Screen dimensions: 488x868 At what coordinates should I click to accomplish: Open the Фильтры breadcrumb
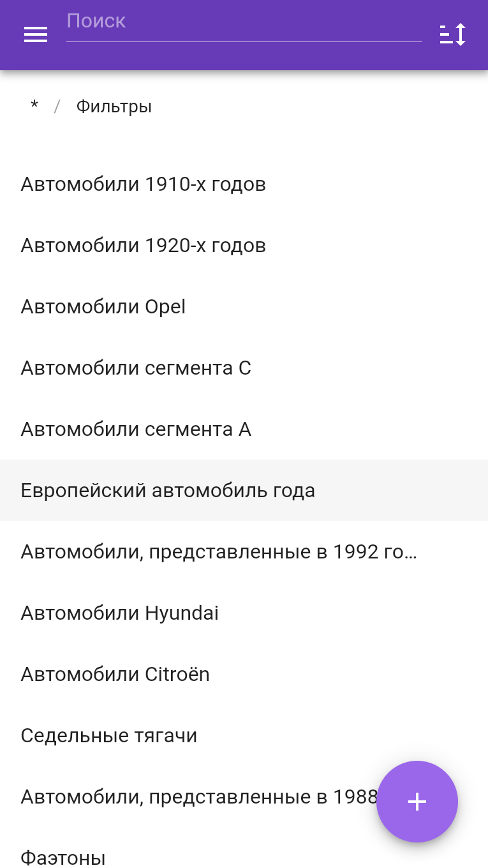tap(114, 107)
